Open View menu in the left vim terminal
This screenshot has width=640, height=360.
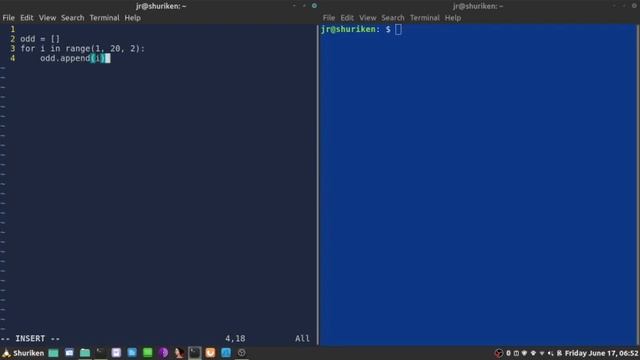(x=47, y=18)
